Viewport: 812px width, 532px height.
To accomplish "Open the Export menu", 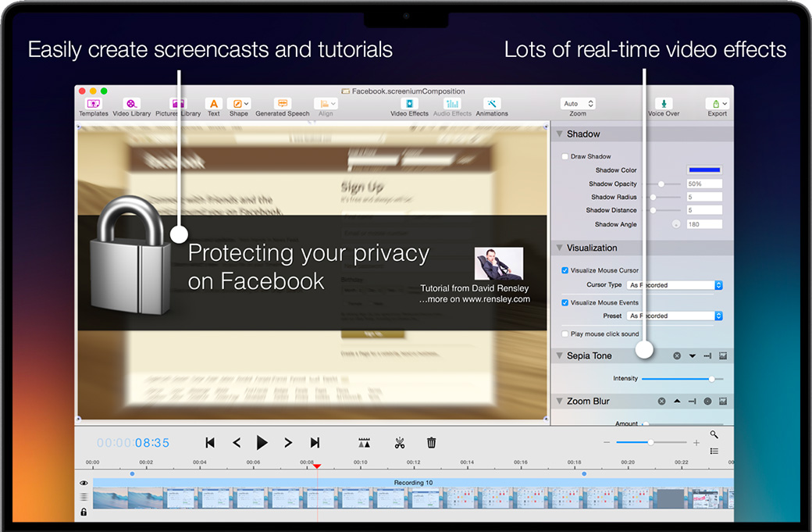I will (x=717, y=104).
